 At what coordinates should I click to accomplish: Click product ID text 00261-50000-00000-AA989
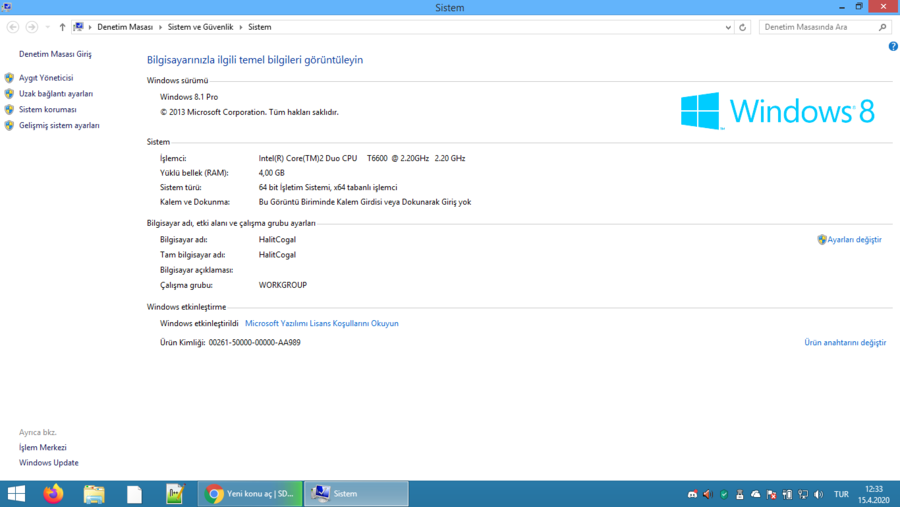point(254,342)
